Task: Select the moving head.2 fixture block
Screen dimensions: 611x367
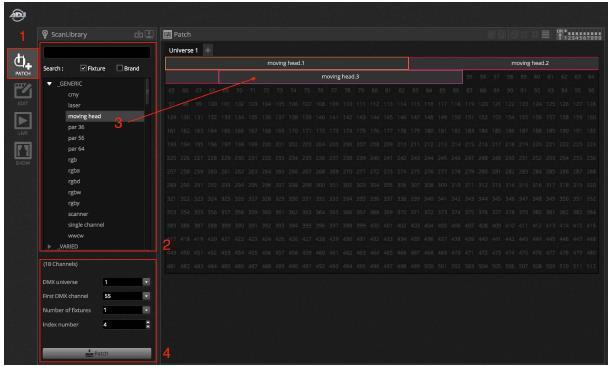Action: [504, 63]
